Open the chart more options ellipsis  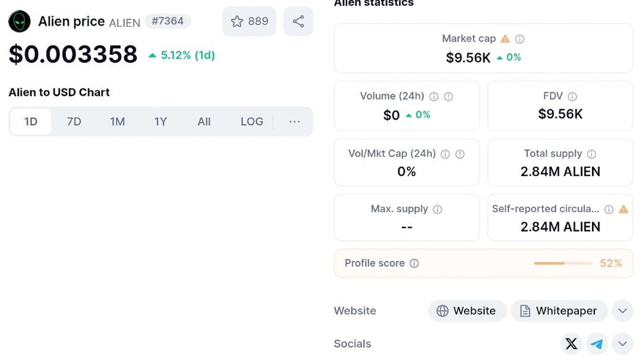tap(294, 121)
